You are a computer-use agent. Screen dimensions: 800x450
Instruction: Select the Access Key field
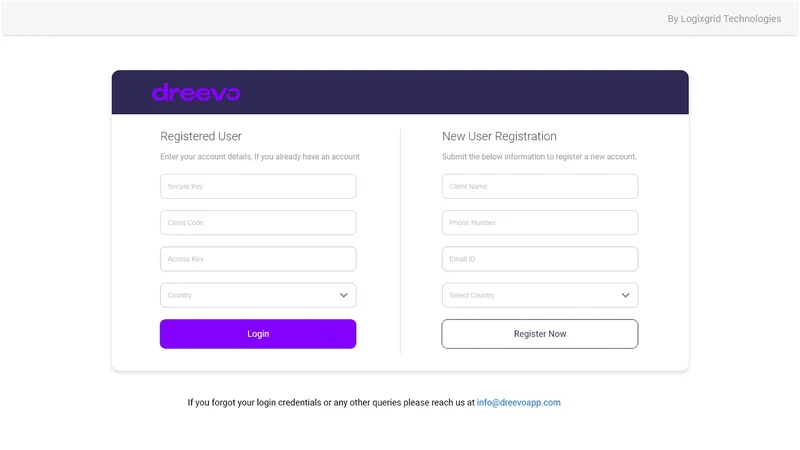pyautogui.click(x=258, y=259)
